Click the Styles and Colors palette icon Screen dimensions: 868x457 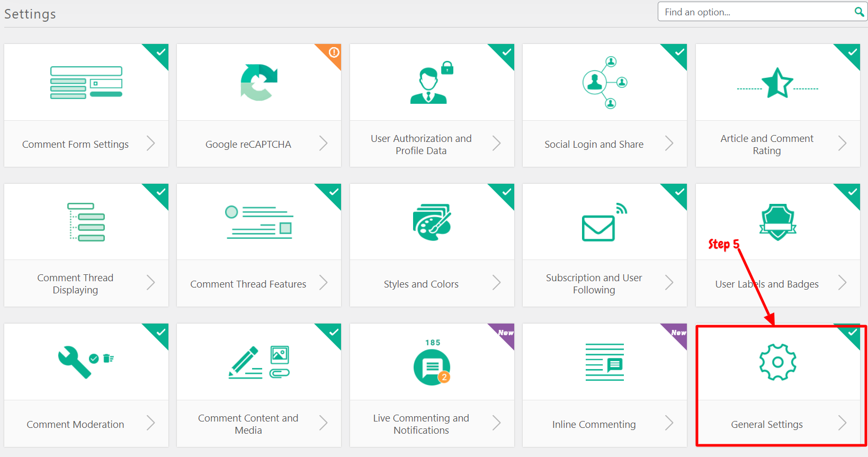coord(432,222)
